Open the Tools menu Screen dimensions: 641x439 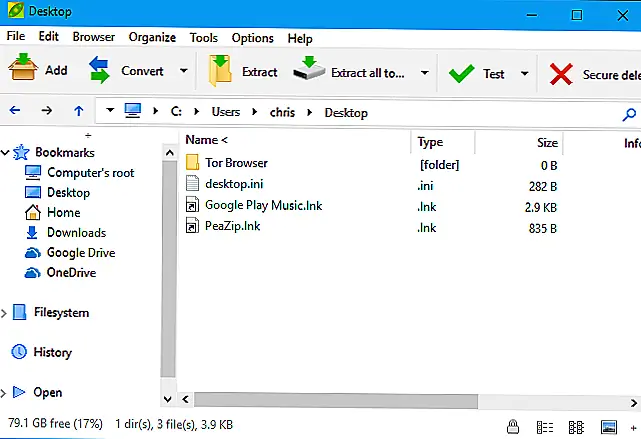[203, 38]
